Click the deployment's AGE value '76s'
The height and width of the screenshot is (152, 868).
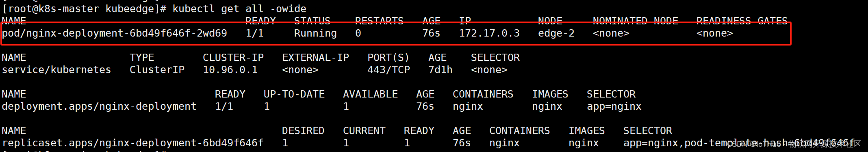(425, 106)
